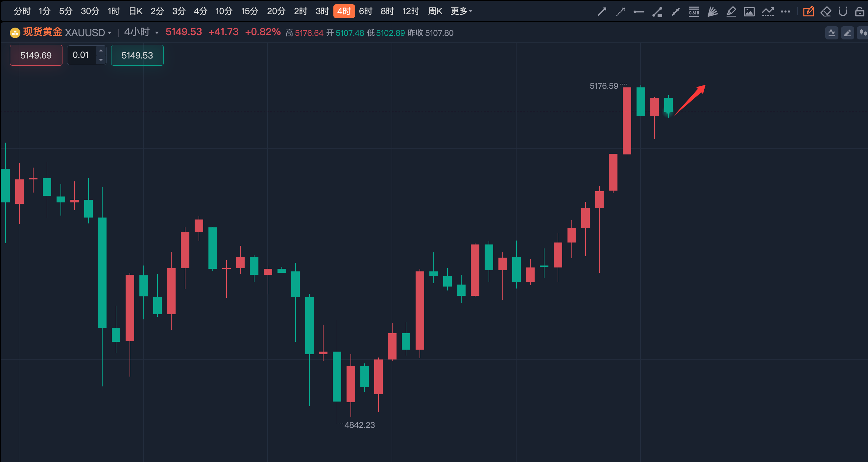Viewport: 868px width, 462px height.
Task: Increase lot size with the up stepper arrow
Action: pos(101,51)
